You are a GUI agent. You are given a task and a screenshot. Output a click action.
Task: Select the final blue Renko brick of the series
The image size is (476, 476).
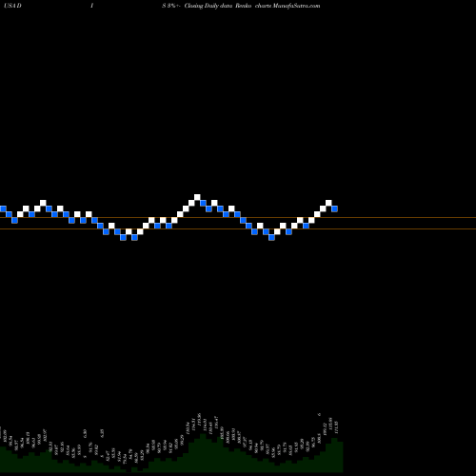[x=334, y=208]
